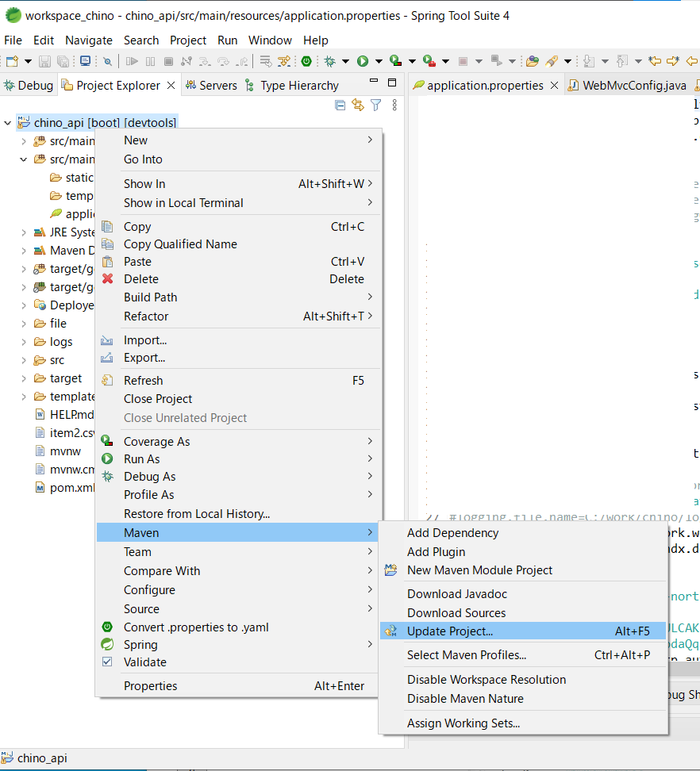The width and height of the screenshot is (700, 771).
Task: Open the Navigate menu in menu bar
Action: (x=89, y=40)
